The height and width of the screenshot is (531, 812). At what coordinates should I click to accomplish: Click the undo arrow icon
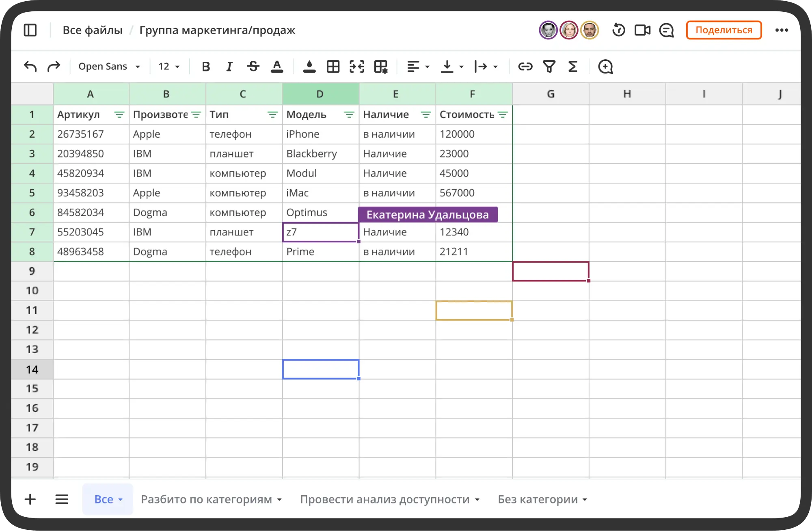30,66
